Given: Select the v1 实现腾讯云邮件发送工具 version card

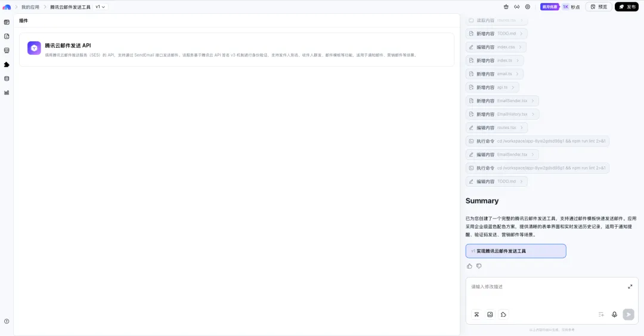Looking at the screenshot, I should coord(516,251).
